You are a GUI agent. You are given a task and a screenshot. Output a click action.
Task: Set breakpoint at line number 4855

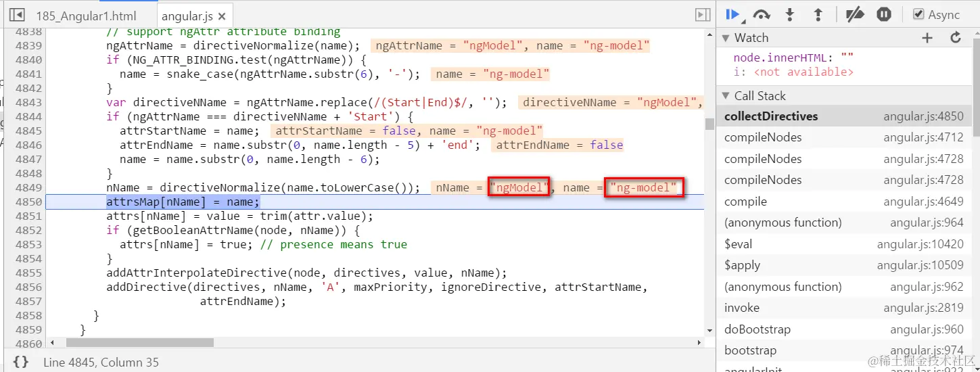[28, 273]
